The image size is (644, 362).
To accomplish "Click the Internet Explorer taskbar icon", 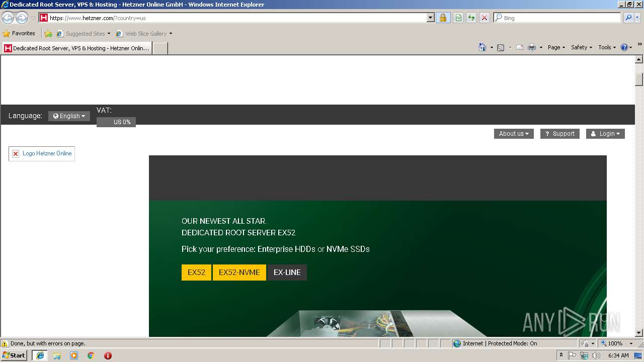I will point(40,355).
